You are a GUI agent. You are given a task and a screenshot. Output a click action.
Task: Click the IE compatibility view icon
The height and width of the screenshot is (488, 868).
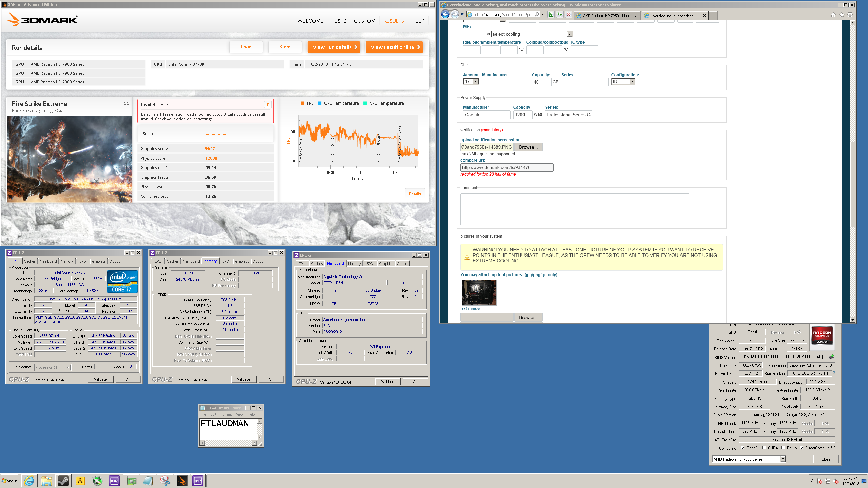tap(551, 14)
